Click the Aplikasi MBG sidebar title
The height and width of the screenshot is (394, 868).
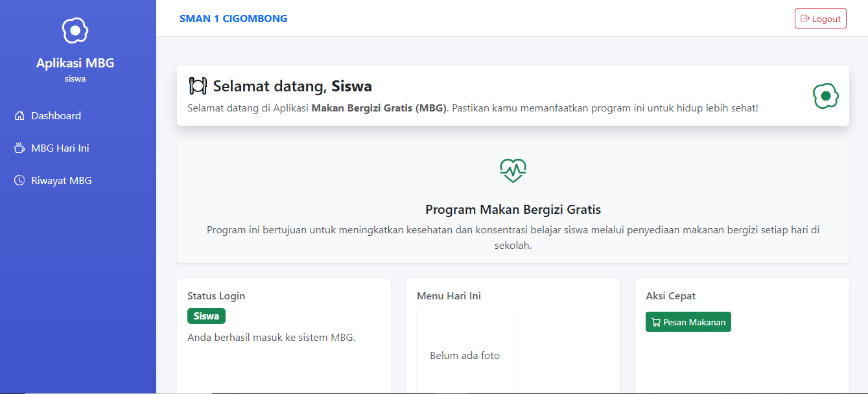75,63
